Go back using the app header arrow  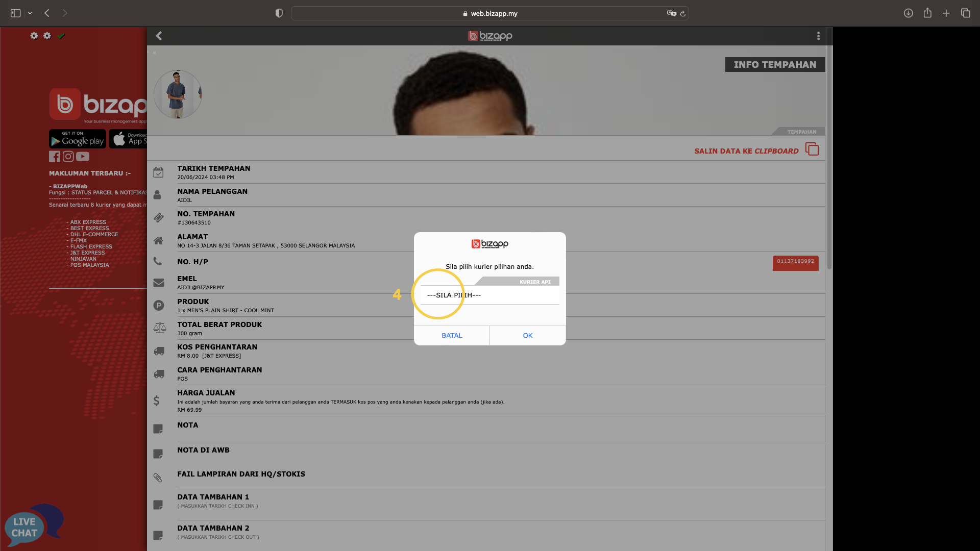coord(159,36)
